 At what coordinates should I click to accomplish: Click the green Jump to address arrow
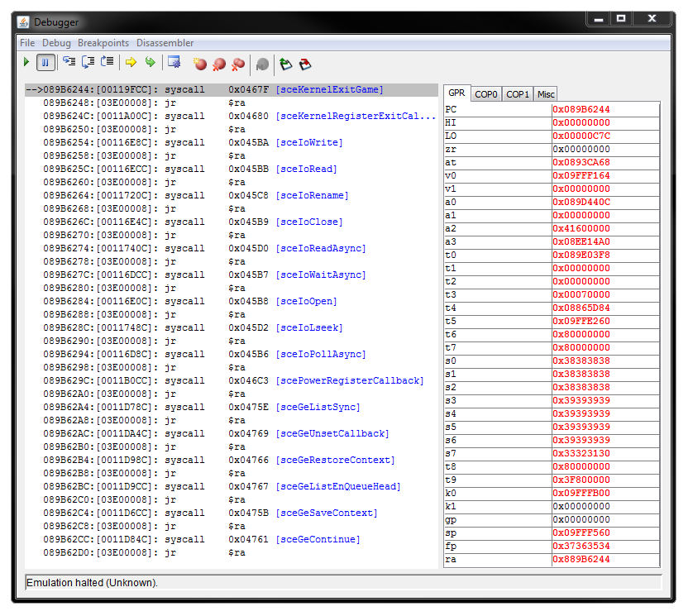coord(151,62)
